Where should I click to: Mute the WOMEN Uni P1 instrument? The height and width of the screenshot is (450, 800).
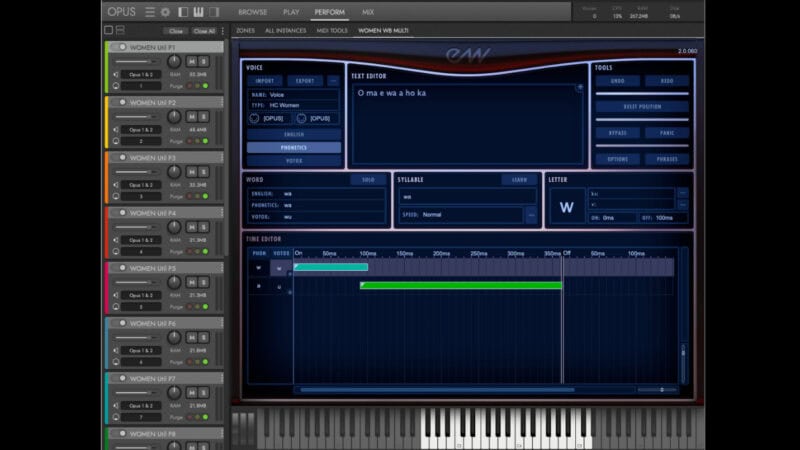(x=190, y=61)
